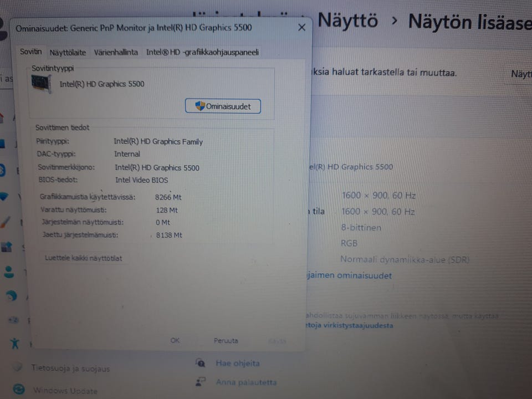Confirm dialog with OK button
This screenshot has width=532, height=399.
[x=175, y=340]
